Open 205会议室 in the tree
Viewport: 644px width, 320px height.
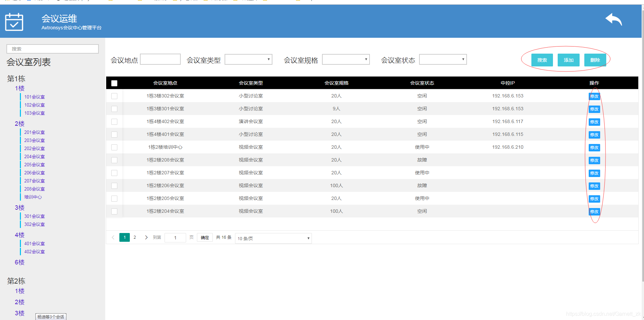pyautogui.click(x=34, y=165)
